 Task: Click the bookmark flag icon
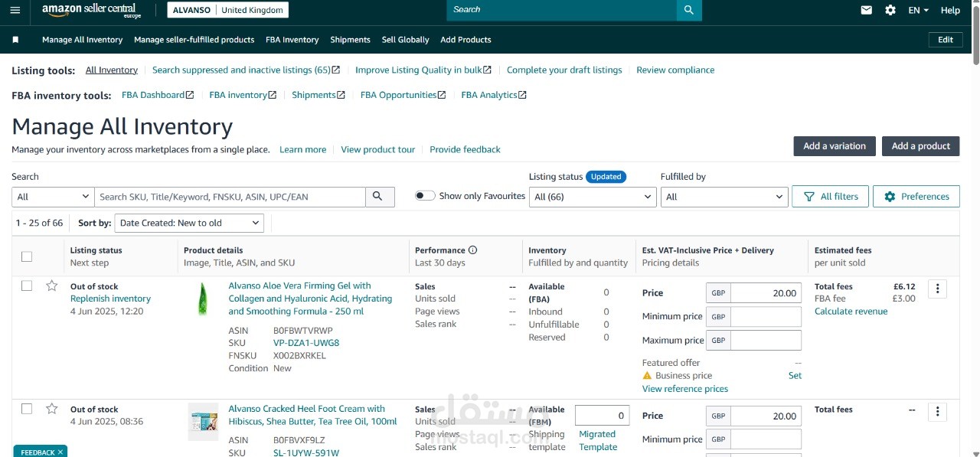[x=15, y=40]
